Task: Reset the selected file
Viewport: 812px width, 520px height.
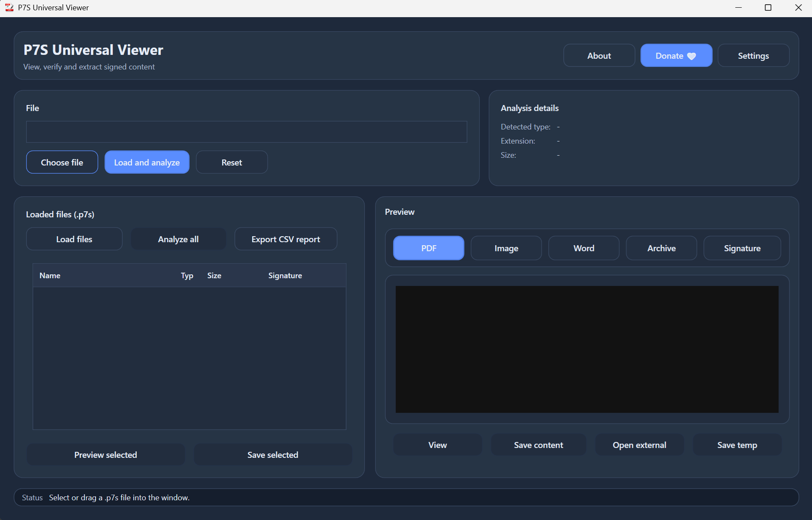Action: tap(232, 162)
